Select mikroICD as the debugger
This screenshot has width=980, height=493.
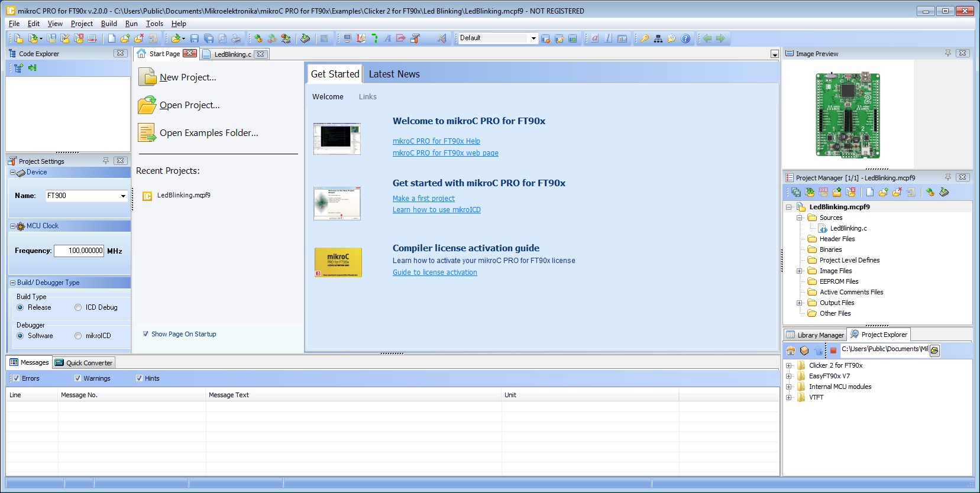pyautogui.click(x=78, y=336)
